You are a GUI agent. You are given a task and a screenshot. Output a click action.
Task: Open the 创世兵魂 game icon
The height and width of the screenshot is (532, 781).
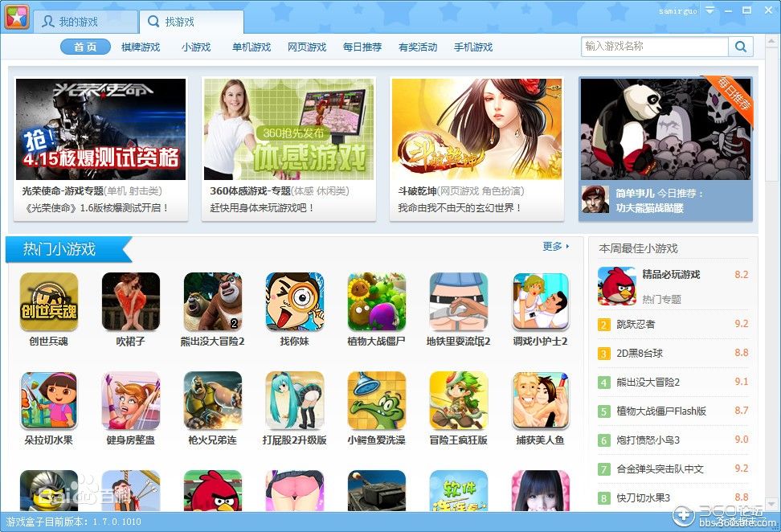click(49, 301)
